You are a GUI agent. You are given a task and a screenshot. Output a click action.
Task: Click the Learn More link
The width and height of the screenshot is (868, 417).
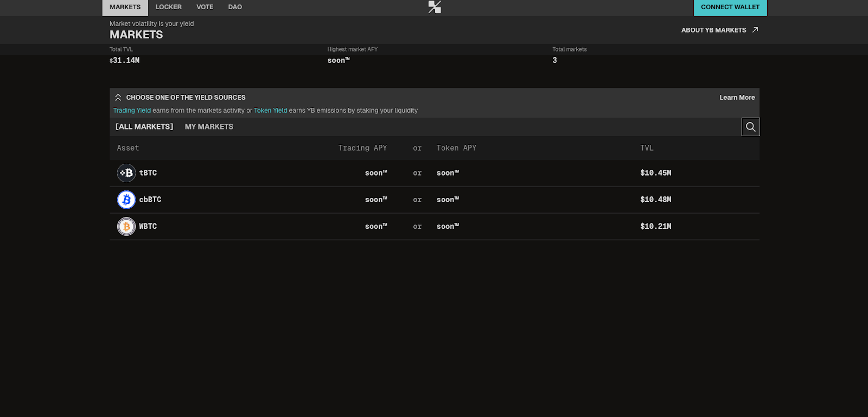pos(737,98)
